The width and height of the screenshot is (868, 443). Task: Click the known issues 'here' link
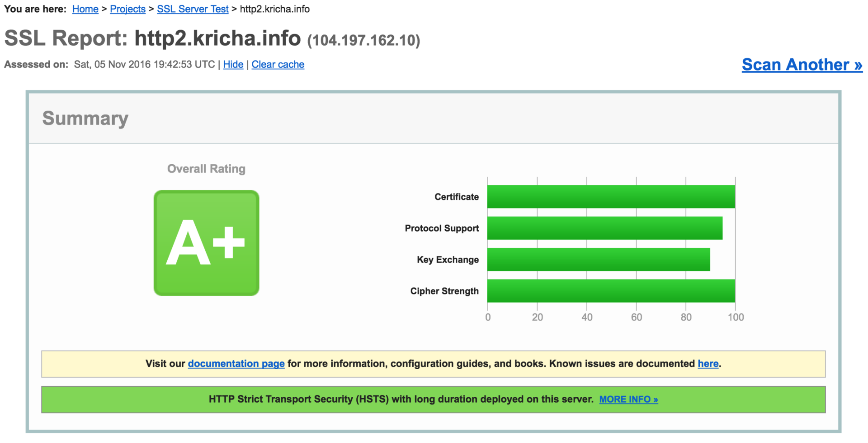click(708, 364)
